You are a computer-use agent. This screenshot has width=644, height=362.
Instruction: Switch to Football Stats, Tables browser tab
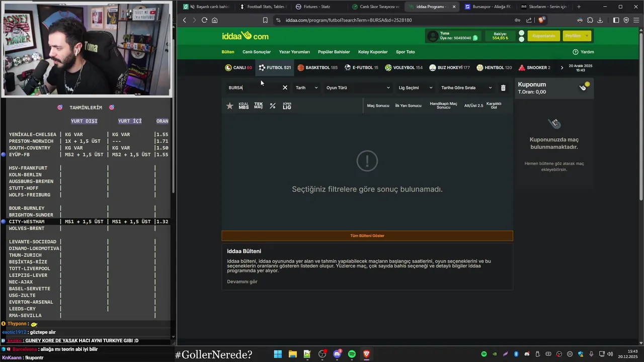[262, 7]
